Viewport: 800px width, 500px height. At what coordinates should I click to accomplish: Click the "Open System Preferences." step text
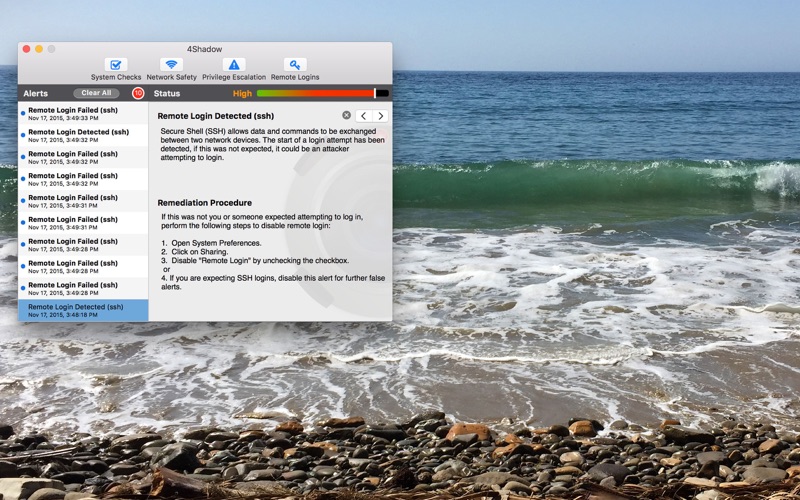click(216, 243)
